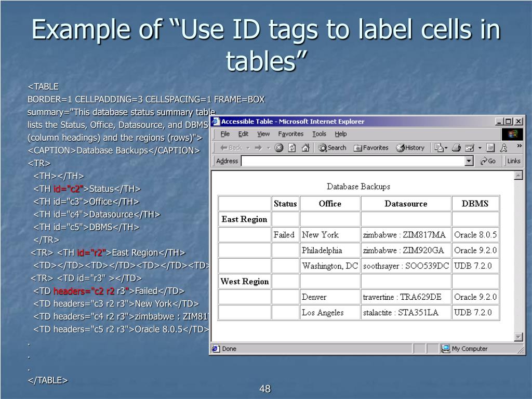
Task: Click the DBMS column header
Action: tap(475, 204)
